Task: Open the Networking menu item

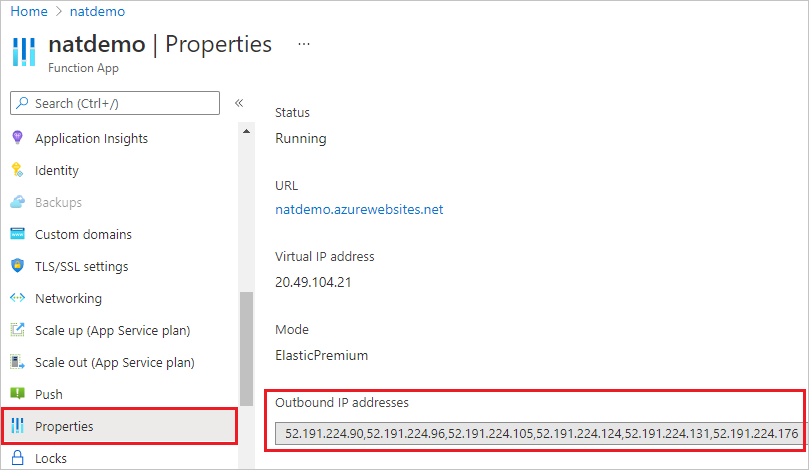Action: (x=68, y=298)
